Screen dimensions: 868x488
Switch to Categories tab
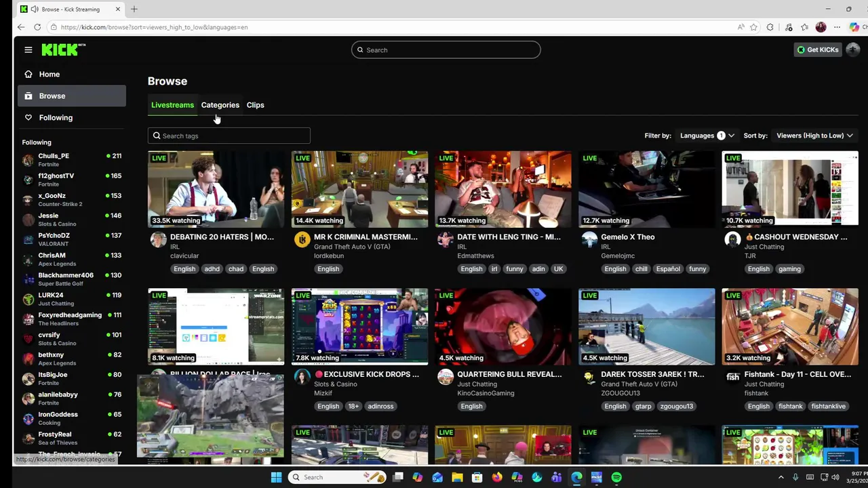pyautogui.click(x=220, y=105)
